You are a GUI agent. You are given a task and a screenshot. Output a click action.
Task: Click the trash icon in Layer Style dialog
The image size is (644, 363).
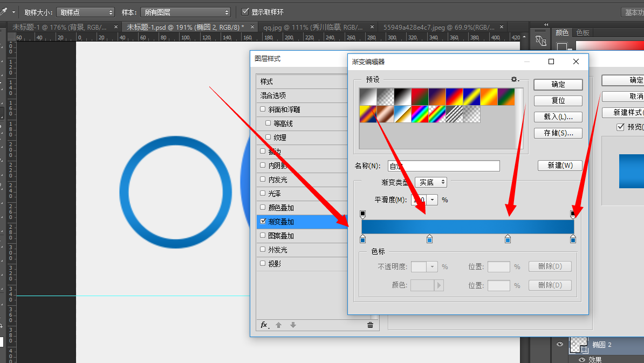[x=370, y=325]
